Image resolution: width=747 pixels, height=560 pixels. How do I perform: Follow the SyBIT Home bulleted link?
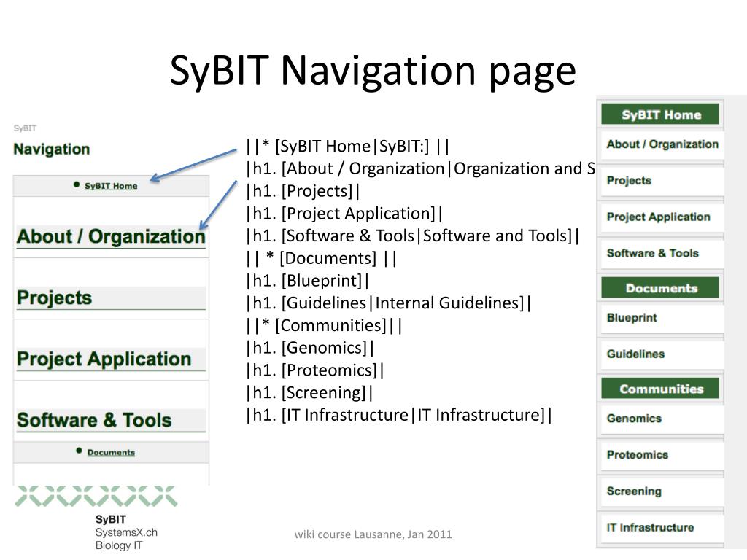click(111, 186)
